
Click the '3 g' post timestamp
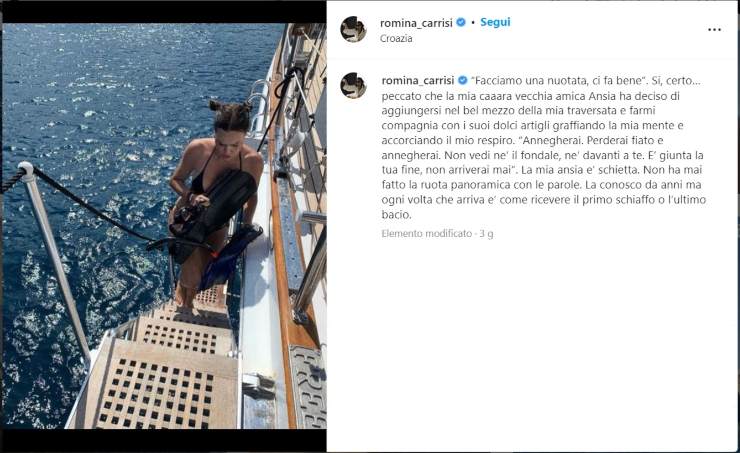coord(487,234)
